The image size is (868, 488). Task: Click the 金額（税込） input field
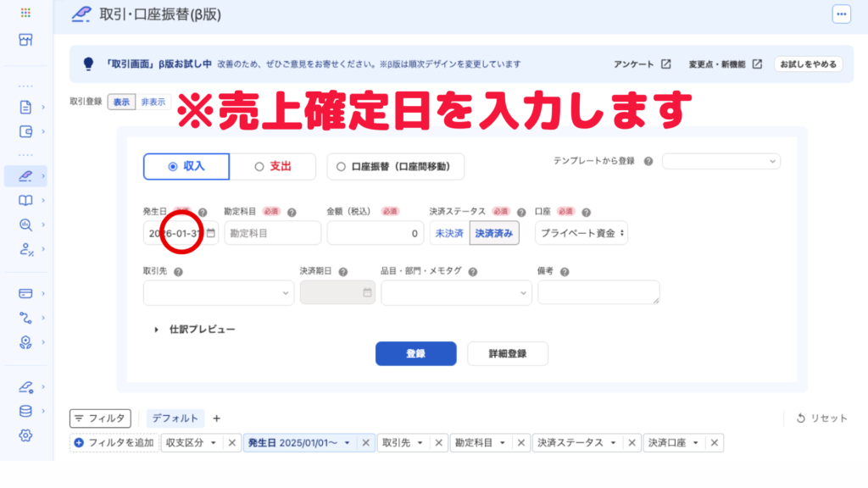375,233
